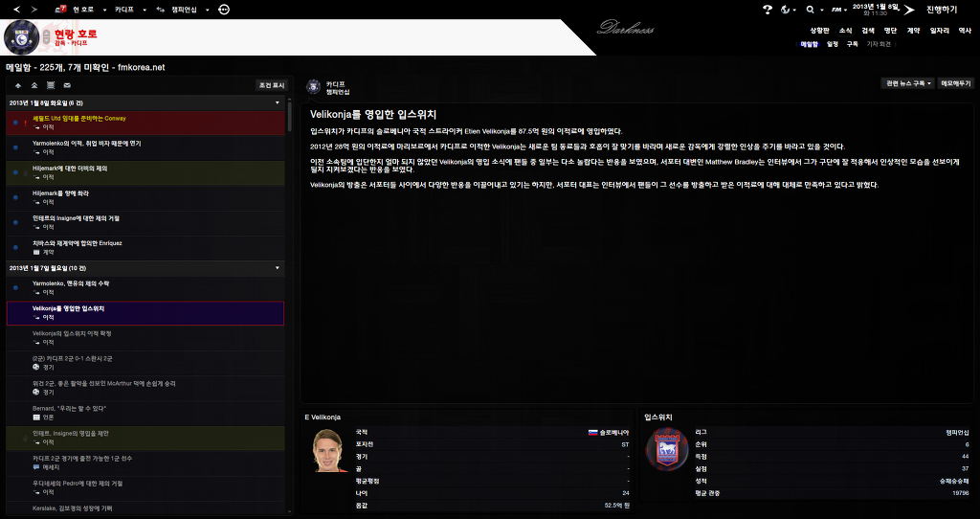Select message '카디프 2군 경기에 출전 가능한 1군 선수'

coord(145,463)
